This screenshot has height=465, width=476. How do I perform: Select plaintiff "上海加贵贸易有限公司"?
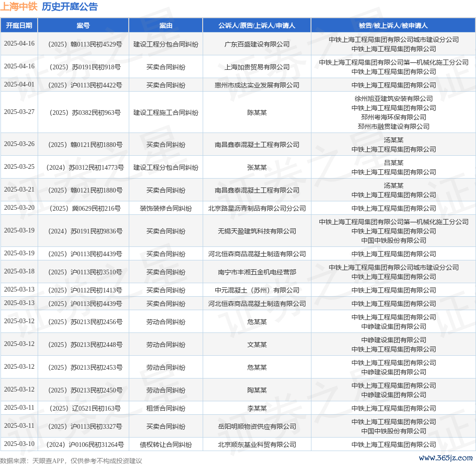tap(257, 67)
